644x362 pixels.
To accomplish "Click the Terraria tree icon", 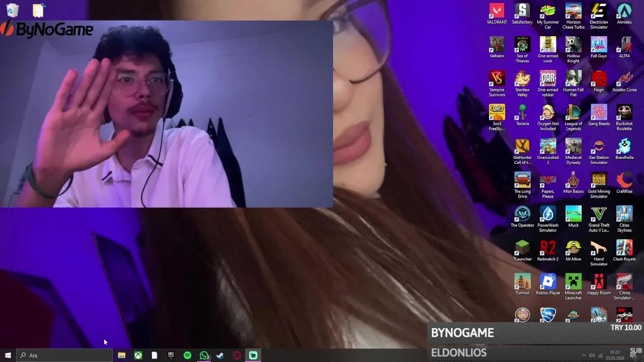I will pos(522,115).
